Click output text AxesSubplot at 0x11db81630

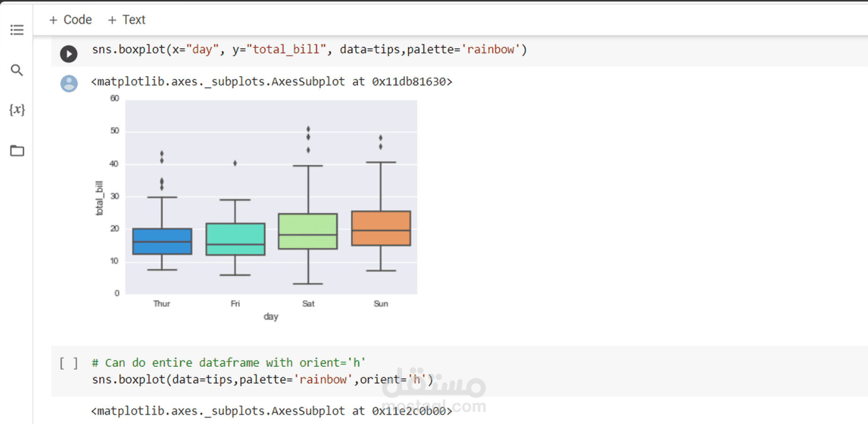click(271, 81)
